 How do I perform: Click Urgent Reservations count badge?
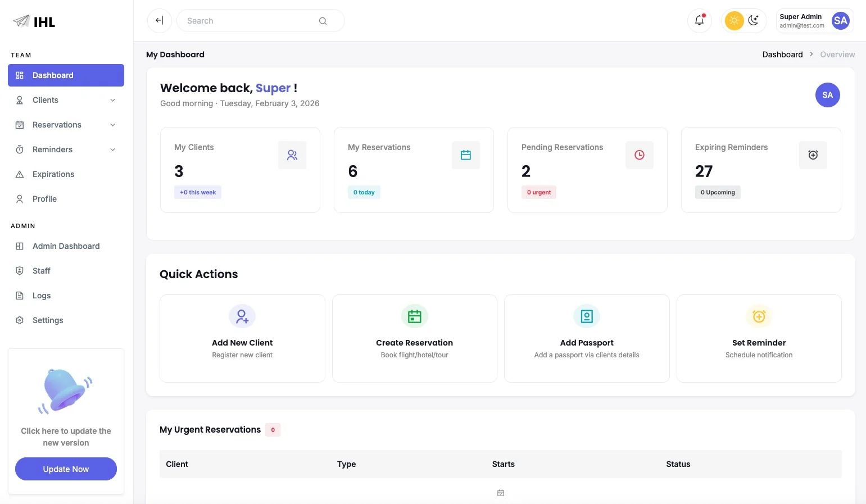click(273, 430)
